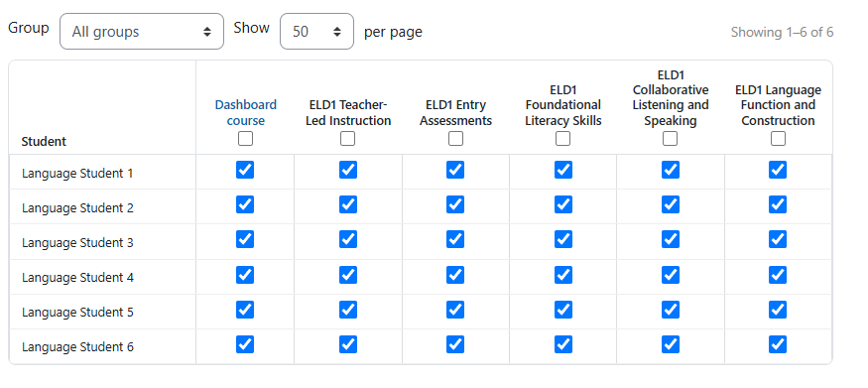The image size is (868, 388).
Task: Uncheck Dashboard course for Language Student 4
Action: pyautogui.click(x=245, y=275)
